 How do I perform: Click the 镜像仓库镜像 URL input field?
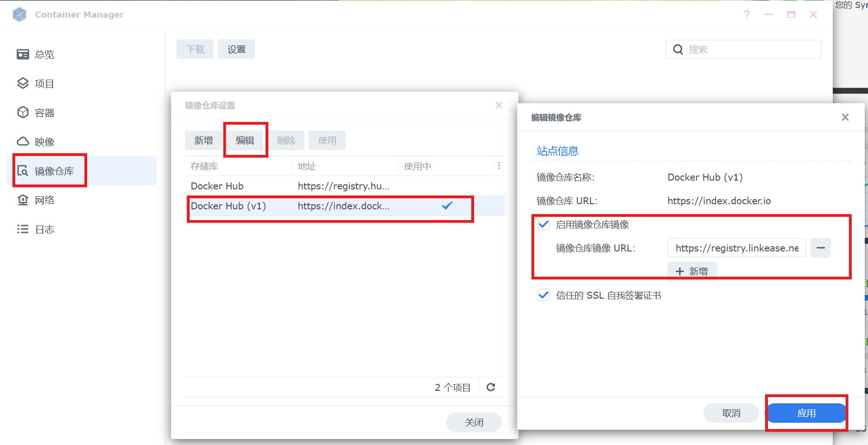(736, 248)
